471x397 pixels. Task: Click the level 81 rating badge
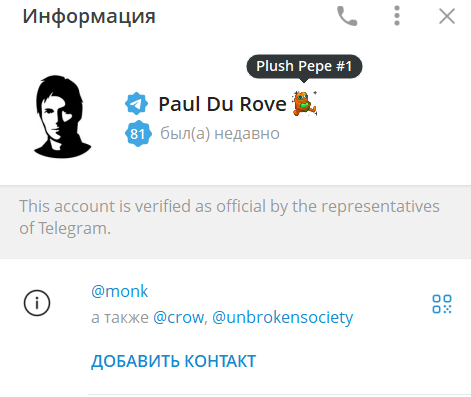tap(138, 134)
